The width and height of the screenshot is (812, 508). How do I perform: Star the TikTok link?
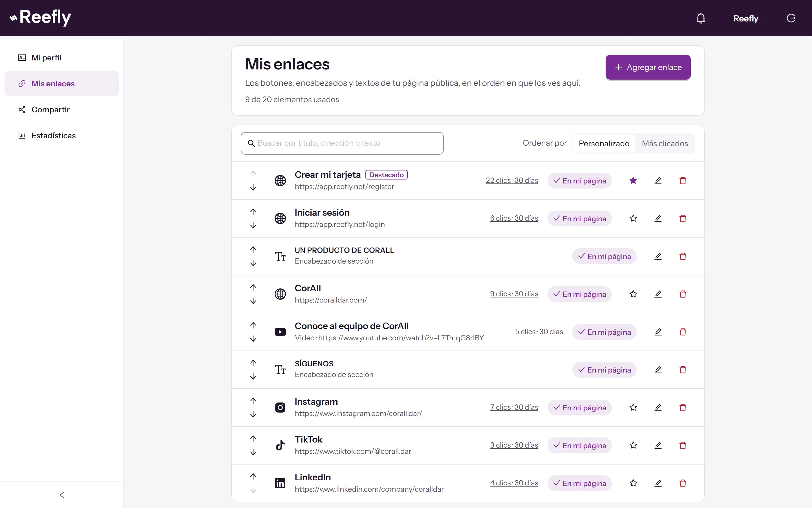tap(633, 445)
